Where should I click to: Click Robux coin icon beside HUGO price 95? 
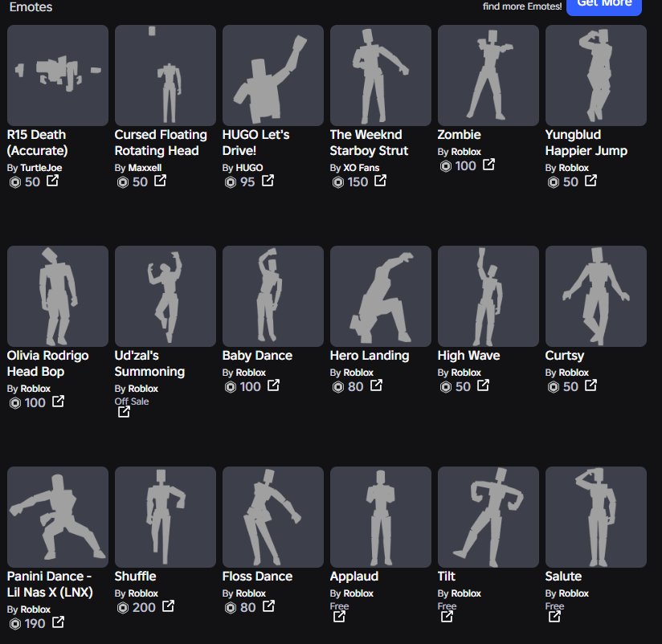coord(231,182)
